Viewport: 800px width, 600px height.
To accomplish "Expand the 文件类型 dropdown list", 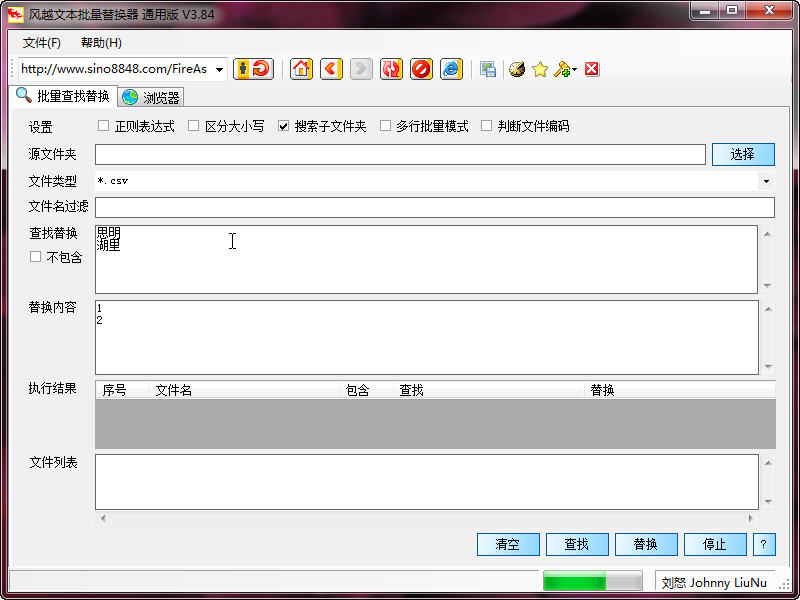I will pyautogui.click(x=766, y=181).
